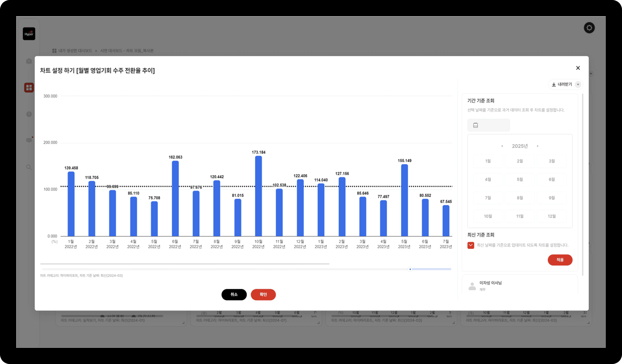Click the black 취소 button

click(x=234, y=294)
